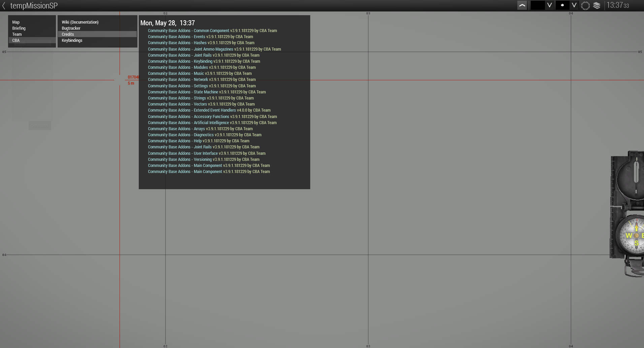This screenshot has width=644, height=348.
Task: Toggle map textures with the layers icon
Action: click(597, 5)
